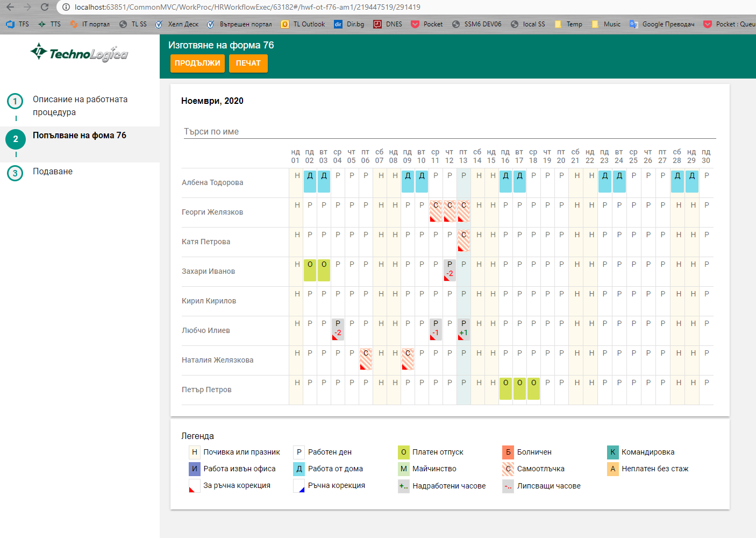The width and height of the screenshot is (756, 538).
Task: Open the DNES bookmark
Action: click(388, 24)
